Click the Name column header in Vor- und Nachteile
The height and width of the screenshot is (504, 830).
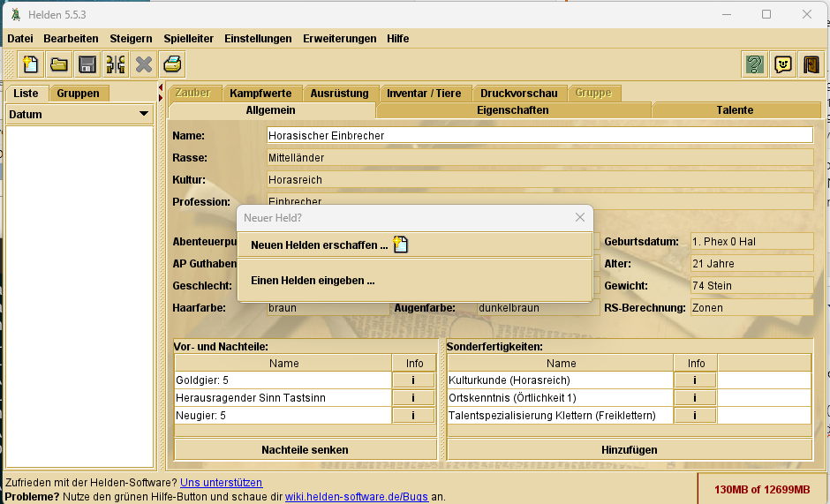283,363
